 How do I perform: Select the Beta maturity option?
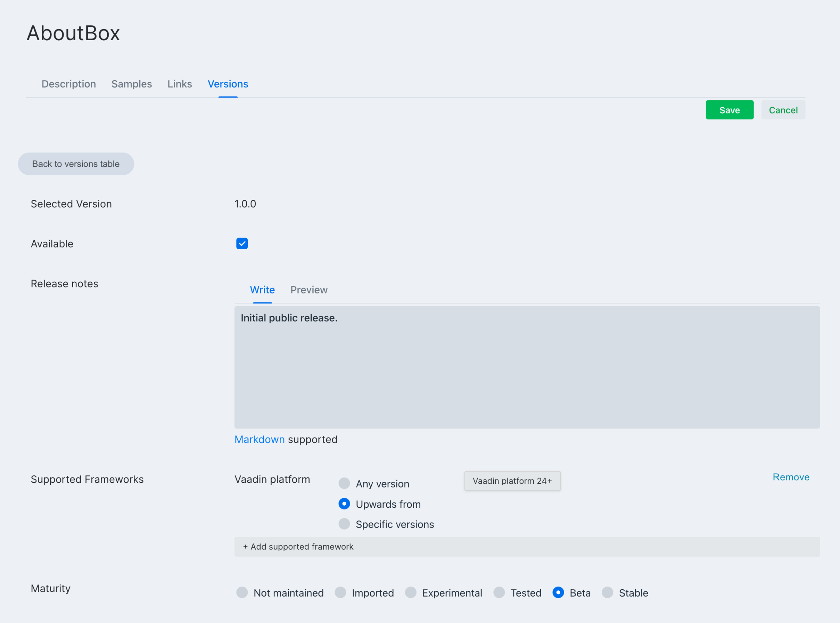point(558,592)
